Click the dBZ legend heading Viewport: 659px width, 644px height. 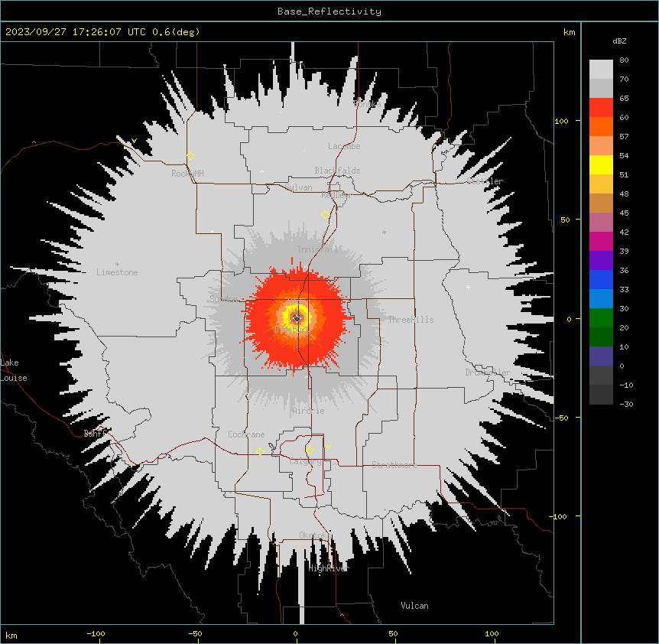(x=619, y=41)
